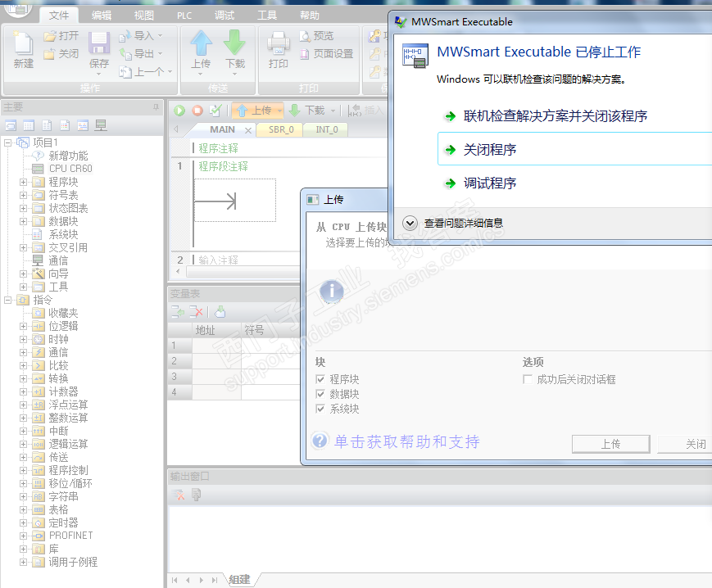Click 关闭程序 in crash dialog
The height and width of the screenshot is (588, 712).
pyautogui.click(x=574, y=149)
